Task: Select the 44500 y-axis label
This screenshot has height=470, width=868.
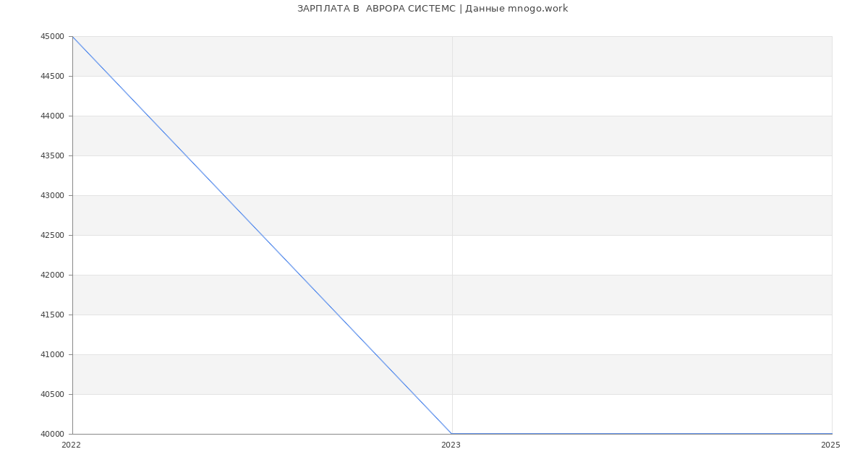Action: click(54, 76)
